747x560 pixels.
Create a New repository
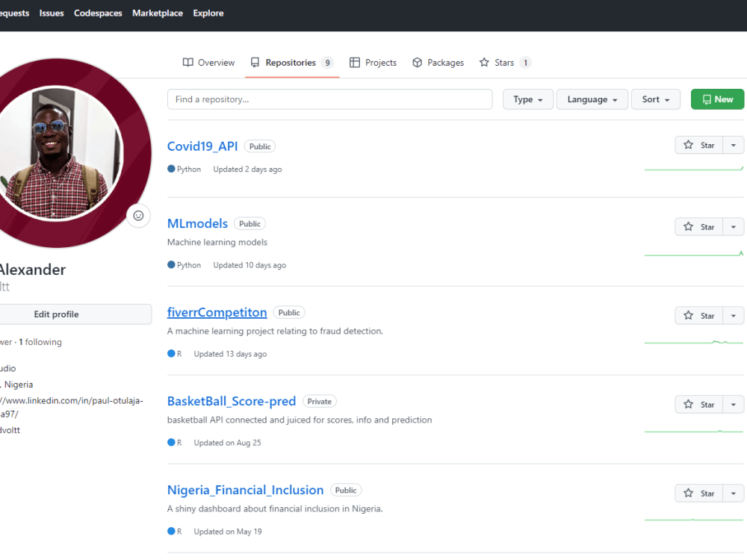(x=717, y=99)
